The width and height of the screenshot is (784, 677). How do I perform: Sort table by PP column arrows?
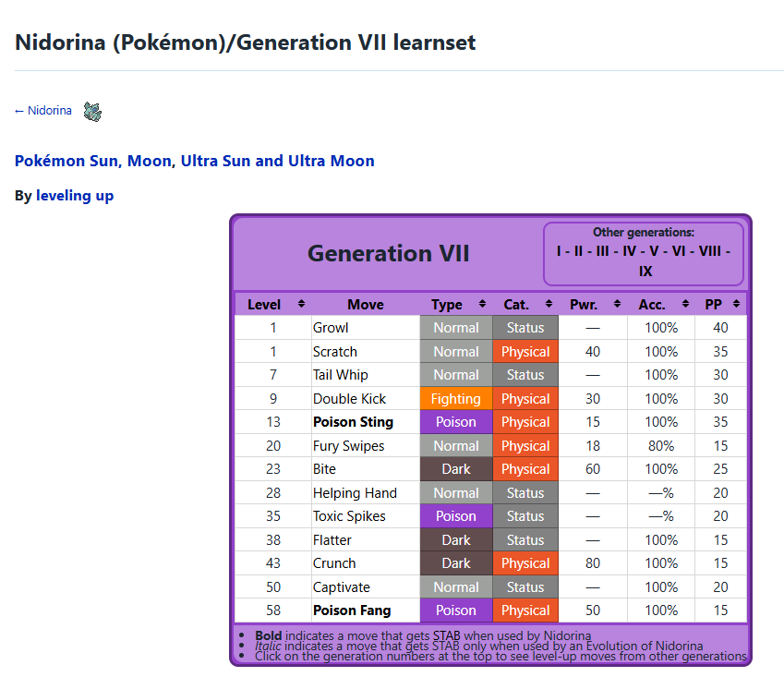(x=736, y=304)
